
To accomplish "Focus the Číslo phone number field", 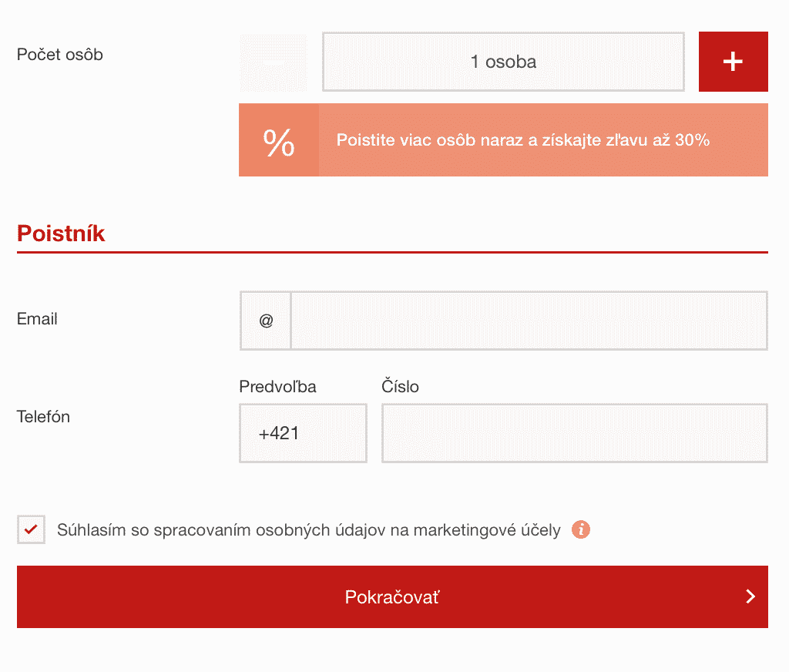I will point(575,433).
